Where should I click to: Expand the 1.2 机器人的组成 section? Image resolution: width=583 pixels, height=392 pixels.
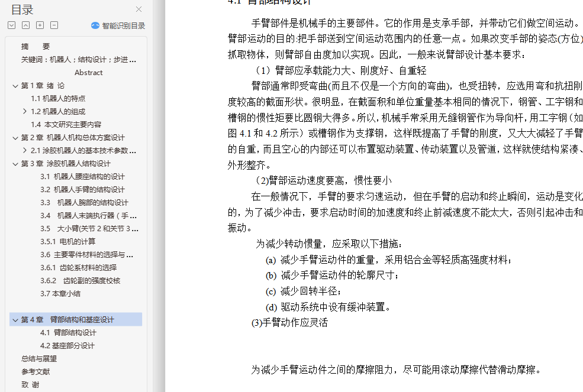pos(24,111)
